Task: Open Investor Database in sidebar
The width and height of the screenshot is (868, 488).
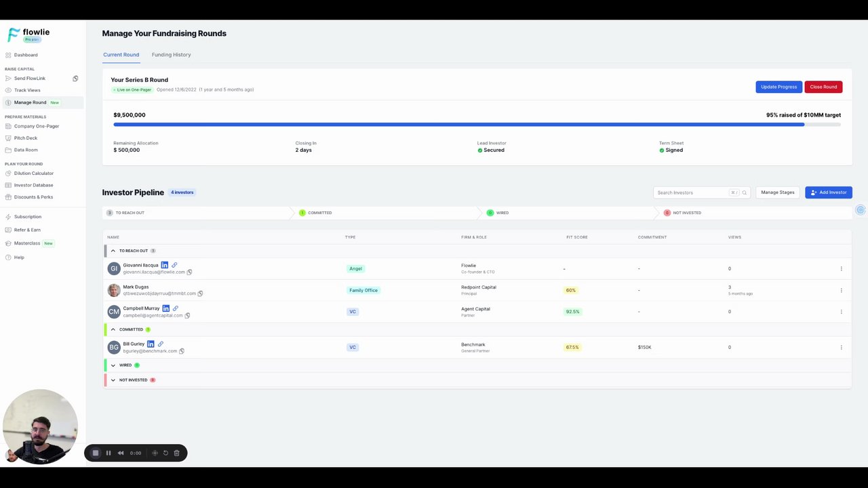Action: coord(34,185)
